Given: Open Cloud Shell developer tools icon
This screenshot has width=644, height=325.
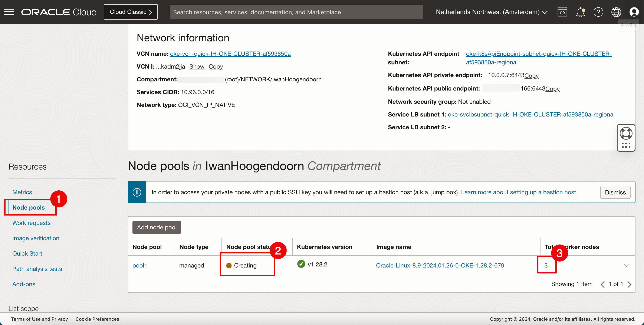Looking at the screenshot, I should click(562, 12).
